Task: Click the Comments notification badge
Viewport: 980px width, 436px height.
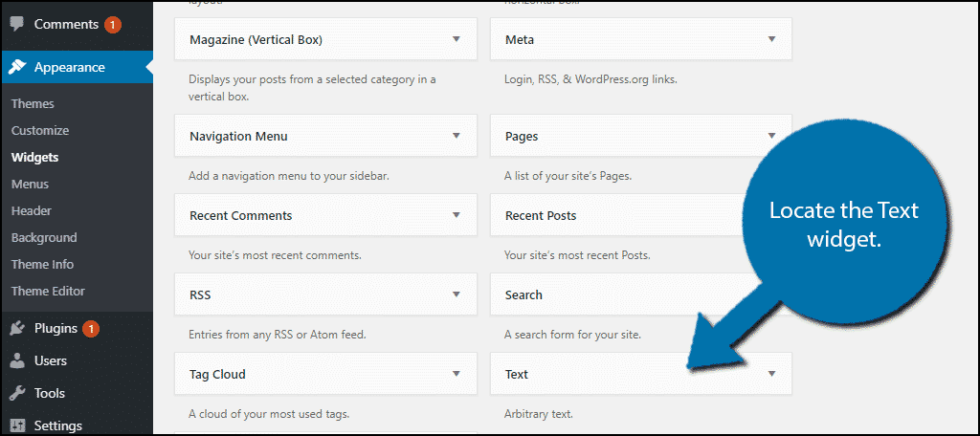Action: 112,24
